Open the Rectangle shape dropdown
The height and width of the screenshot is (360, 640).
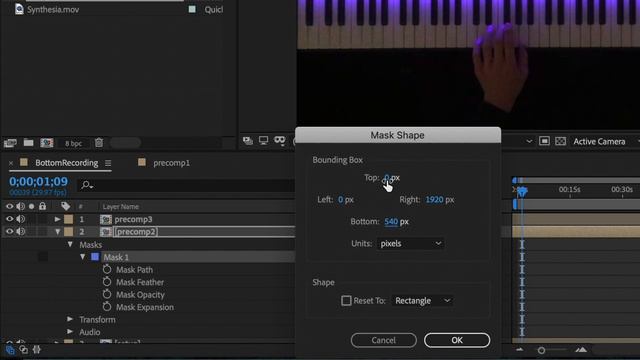tap(422, 301)
